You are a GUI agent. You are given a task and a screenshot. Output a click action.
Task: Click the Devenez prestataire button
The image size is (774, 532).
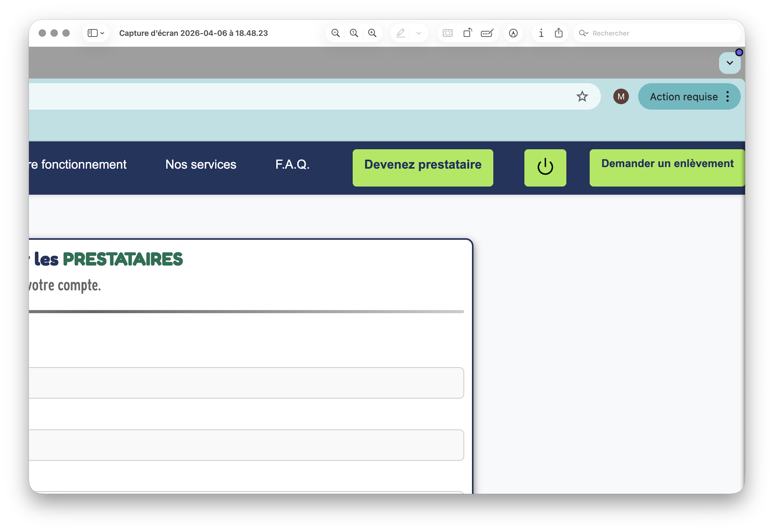click(x=423, y=168)
